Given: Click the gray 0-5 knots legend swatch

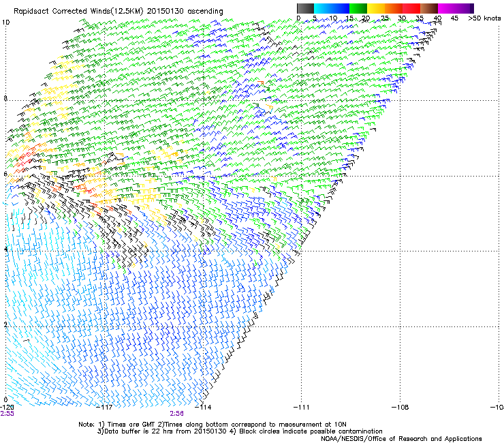Looking at the screenshot, I should click(305, 8).
